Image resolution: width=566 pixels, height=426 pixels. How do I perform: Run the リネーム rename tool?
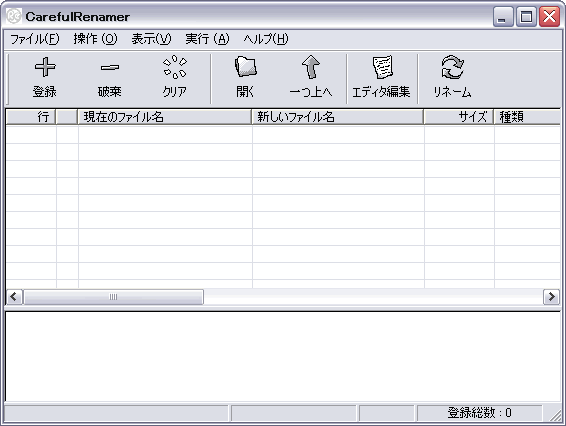452,67
